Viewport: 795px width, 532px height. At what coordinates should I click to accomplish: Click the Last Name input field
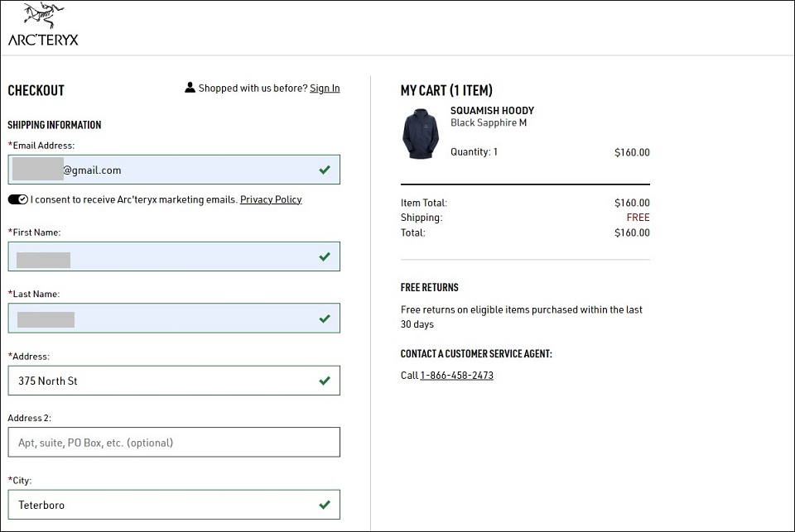tap(174, 319)
